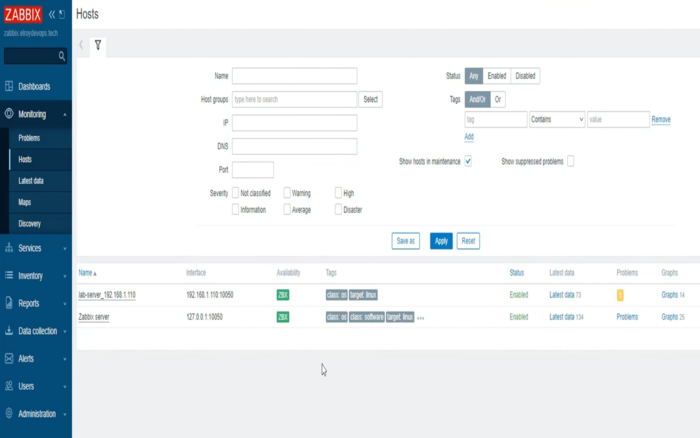Open Latest data link for Zabbix server
This screenshot has height=438, width=700.
562,317
